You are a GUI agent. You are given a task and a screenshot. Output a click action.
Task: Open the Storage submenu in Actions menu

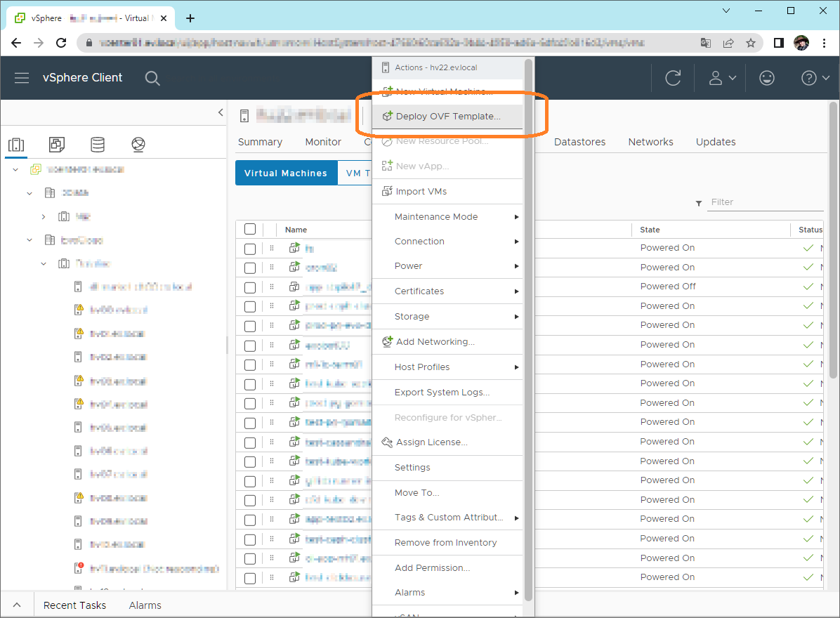(447, 317)
